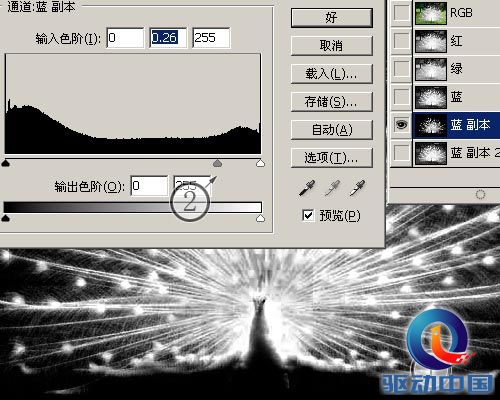Click the output levels gradient bar
The width and height of the screenshot is (500, 400).
133,207
